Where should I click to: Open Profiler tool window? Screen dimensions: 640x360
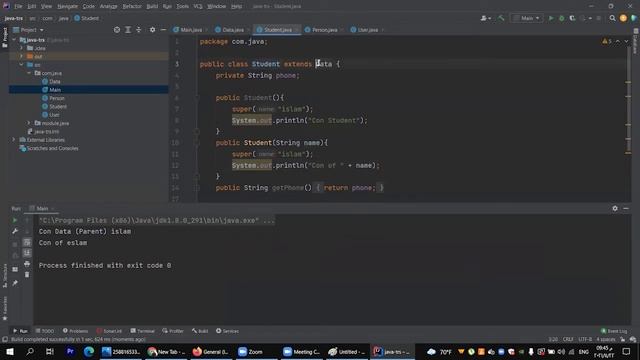tap(173, 331)
